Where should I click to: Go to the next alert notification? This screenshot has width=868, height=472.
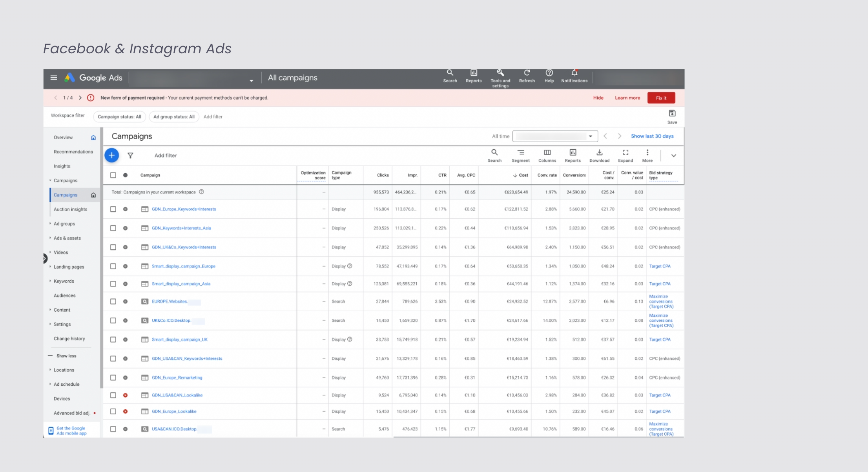point(80,98)
